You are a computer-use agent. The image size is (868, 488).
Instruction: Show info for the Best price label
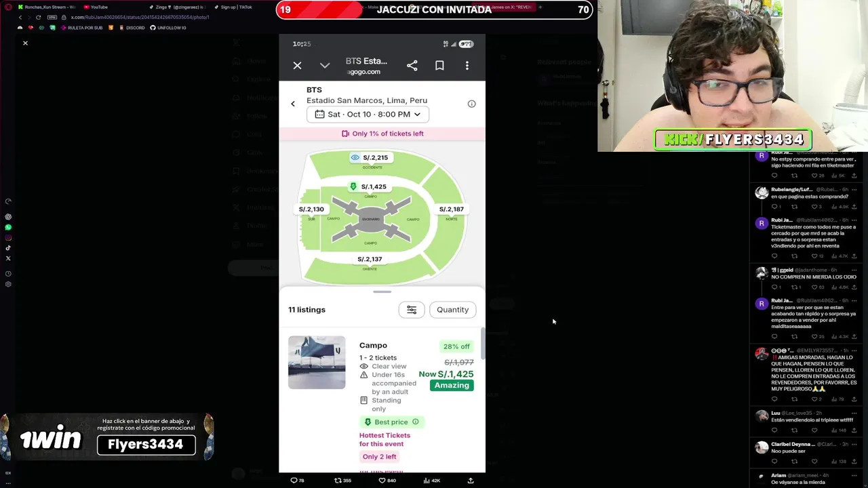(416, 422)
